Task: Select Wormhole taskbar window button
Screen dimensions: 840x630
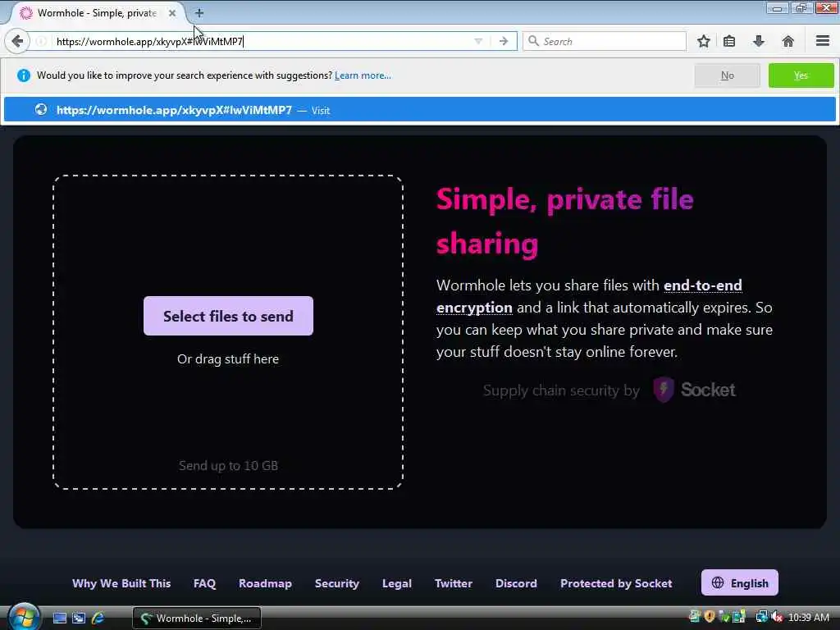Action: click(197, 619)
